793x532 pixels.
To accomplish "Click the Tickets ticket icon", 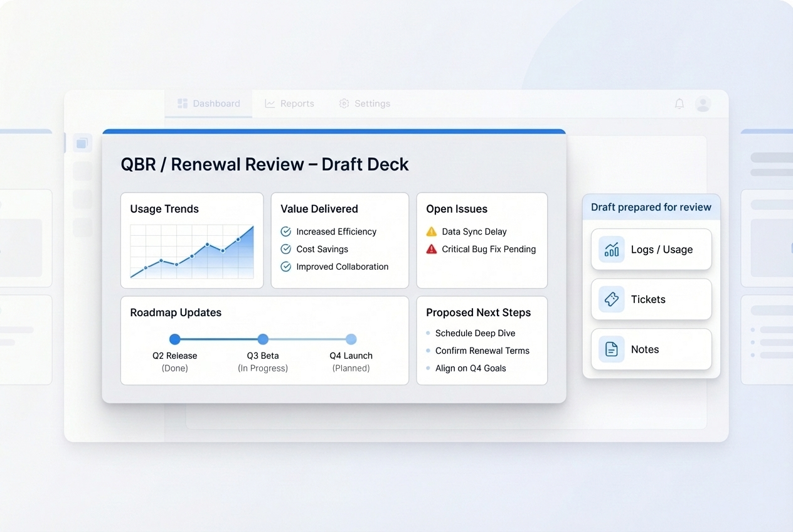I will click(612, 299).
